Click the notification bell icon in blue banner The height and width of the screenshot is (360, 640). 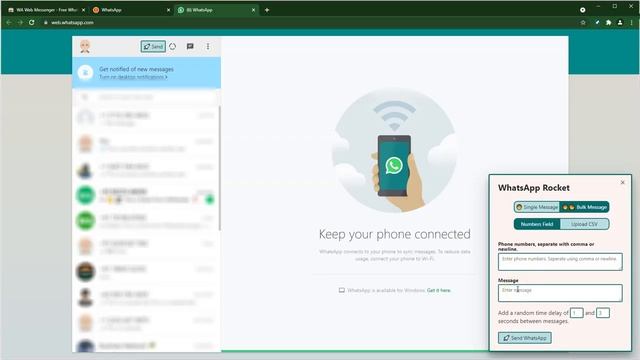(85, 73)
